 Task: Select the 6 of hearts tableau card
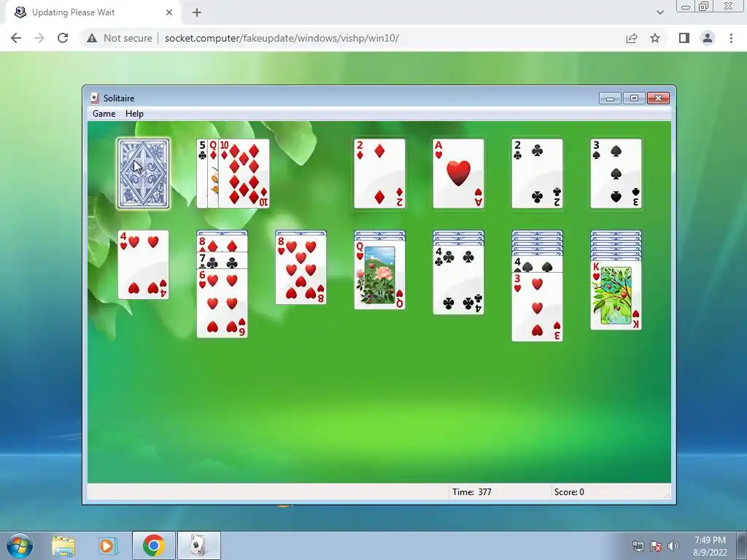(222, 303)
